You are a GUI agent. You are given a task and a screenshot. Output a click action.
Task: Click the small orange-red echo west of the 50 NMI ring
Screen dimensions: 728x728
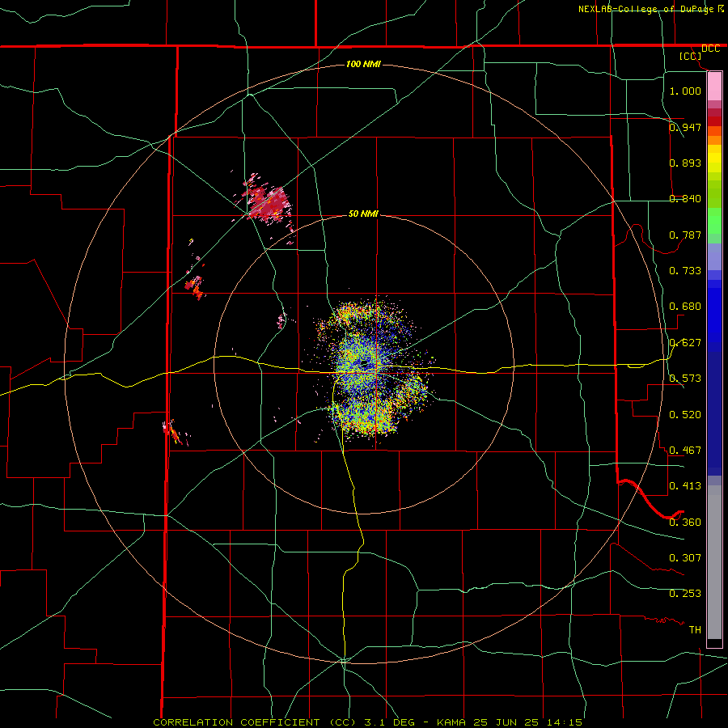click(x=196, y=287)
